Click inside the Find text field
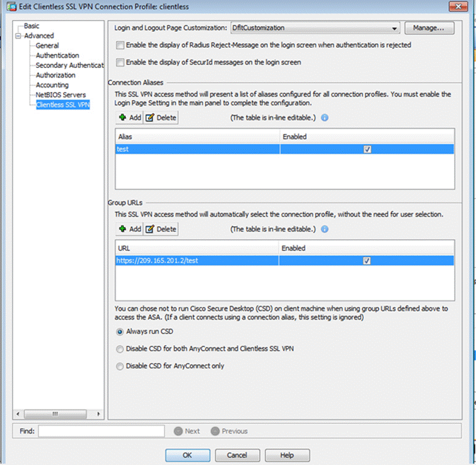476x465 pixels. 101,431
